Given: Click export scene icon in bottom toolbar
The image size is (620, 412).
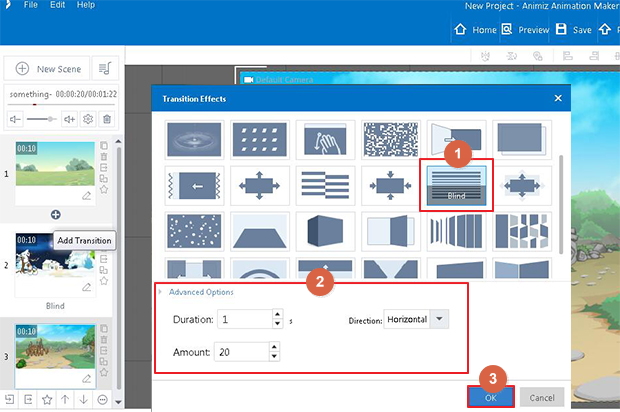Looking at the screenshot, I should (x=28, y=399).
